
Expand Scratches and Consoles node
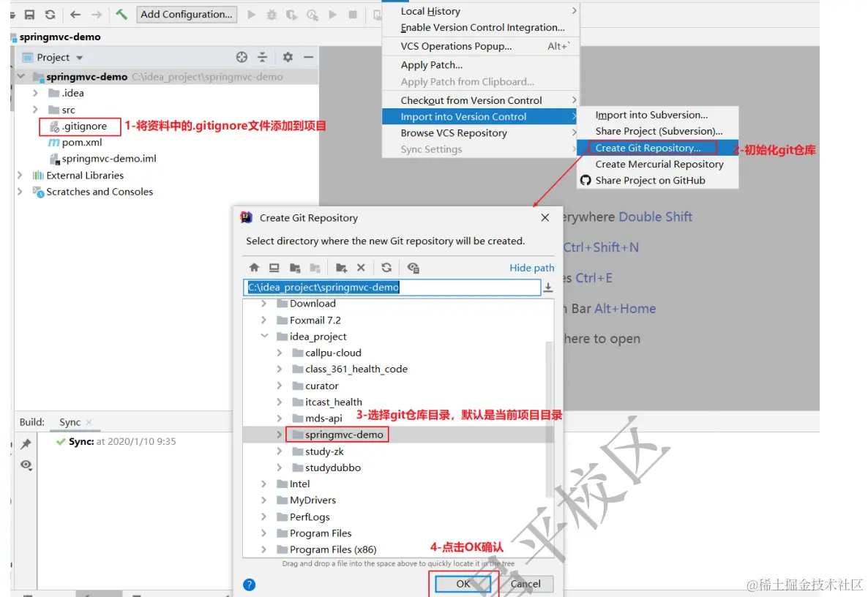20,192
